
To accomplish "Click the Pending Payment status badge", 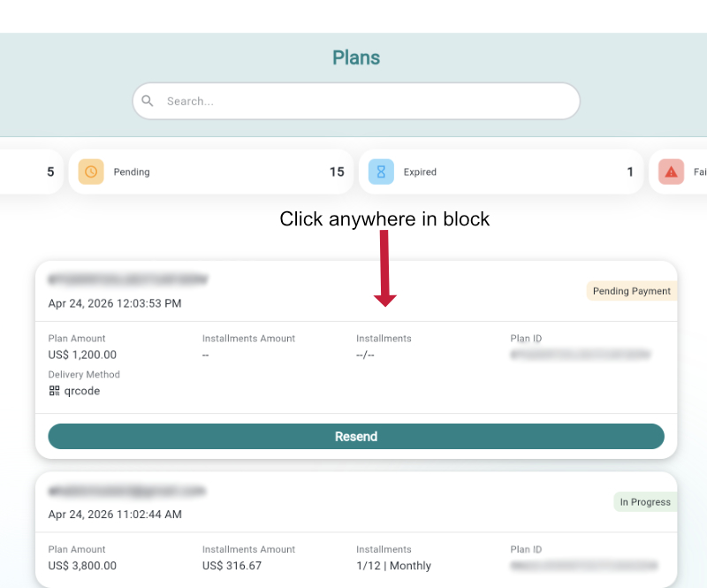I will tap(631, 291).
